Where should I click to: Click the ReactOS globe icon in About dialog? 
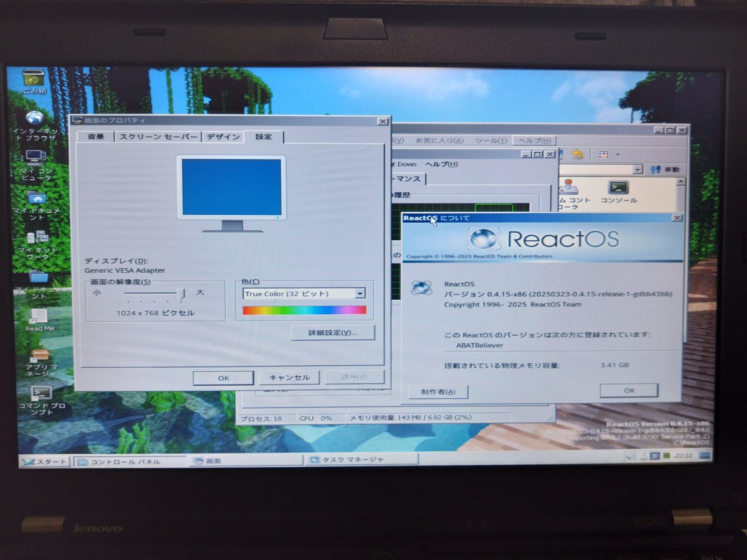(x=421, y=287)
